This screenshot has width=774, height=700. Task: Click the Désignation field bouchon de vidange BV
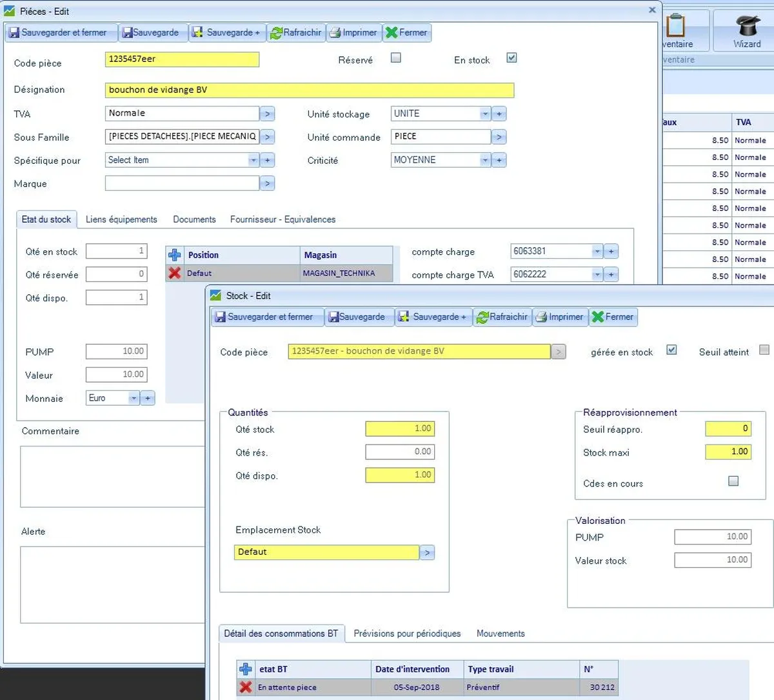pyautogui.click(x=310, y=90)
